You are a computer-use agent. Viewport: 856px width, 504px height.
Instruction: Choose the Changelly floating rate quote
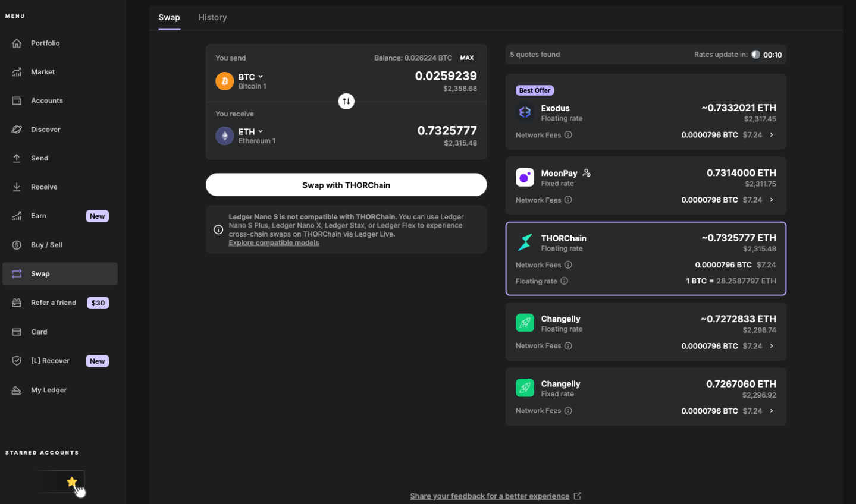645,332
